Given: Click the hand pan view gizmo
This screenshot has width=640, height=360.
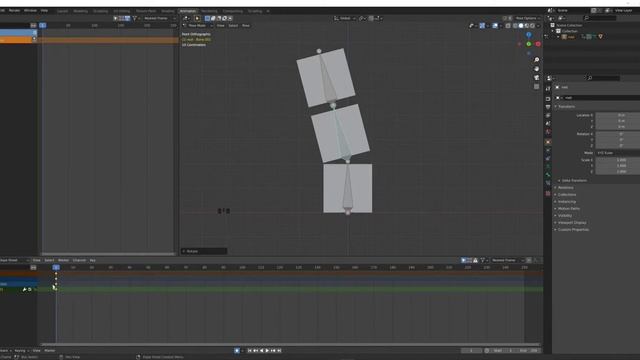Looking at the screenshot, I should click(536, 69).
